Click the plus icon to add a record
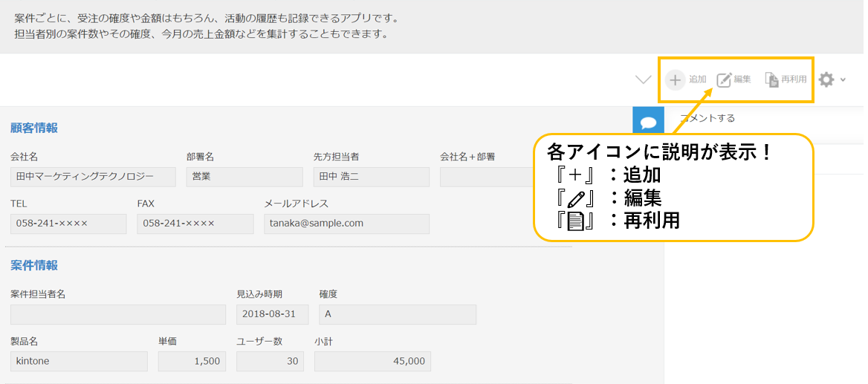This screenshot has width=868, height=384. (x=675, y=79)
